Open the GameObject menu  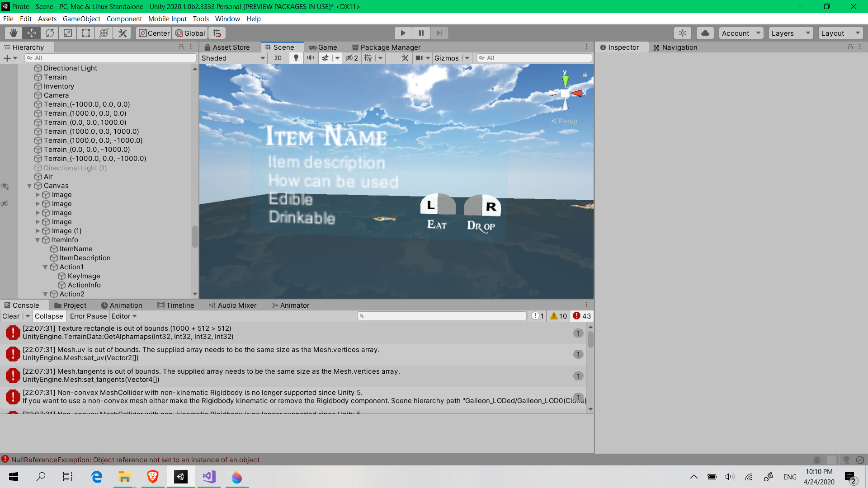(x=81, y=19)
